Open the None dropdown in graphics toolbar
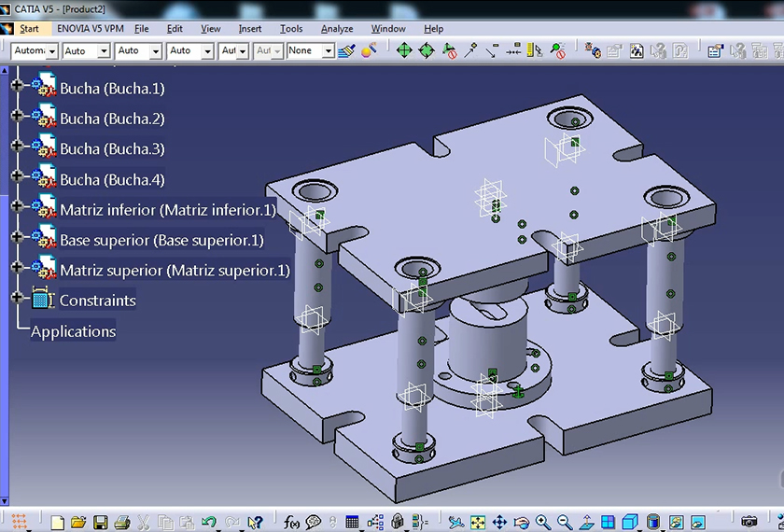 (328, 51)
